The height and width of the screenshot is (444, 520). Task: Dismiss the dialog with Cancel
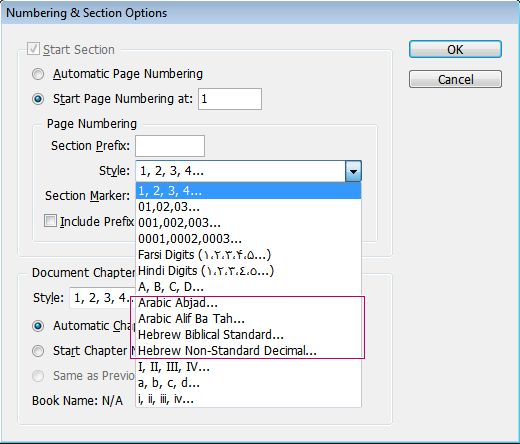455,79
